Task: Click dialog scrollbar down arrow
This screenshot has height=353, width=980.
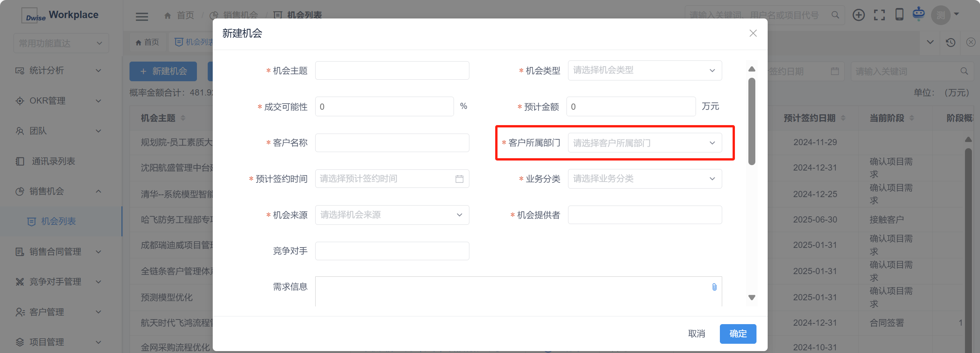Action: [751, 298]
